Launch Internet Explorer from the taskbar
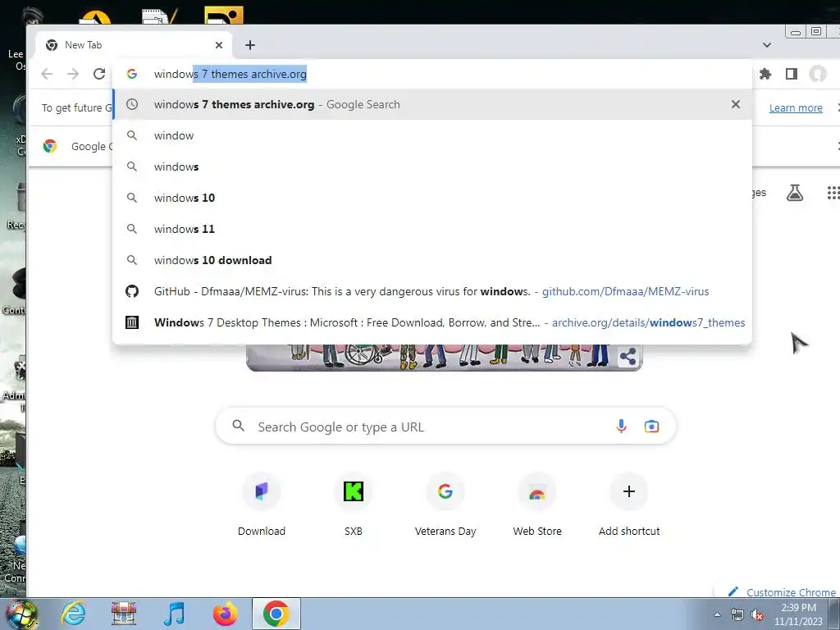840x630 pixels. (73, 614)
